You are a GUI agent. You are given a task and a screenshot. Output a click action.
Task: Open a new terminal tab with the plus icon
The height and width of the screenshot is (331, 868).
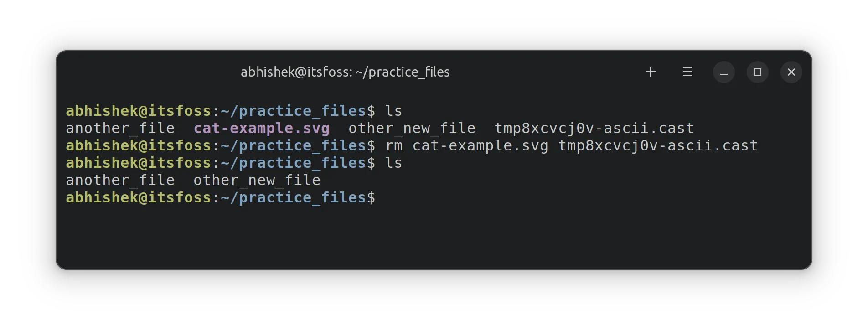click(651, 72)
